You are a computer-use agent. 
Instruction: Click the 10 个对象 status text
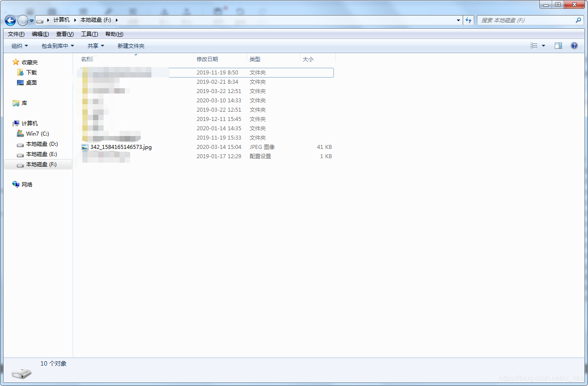pyautogui.click(x=54, y=363)
